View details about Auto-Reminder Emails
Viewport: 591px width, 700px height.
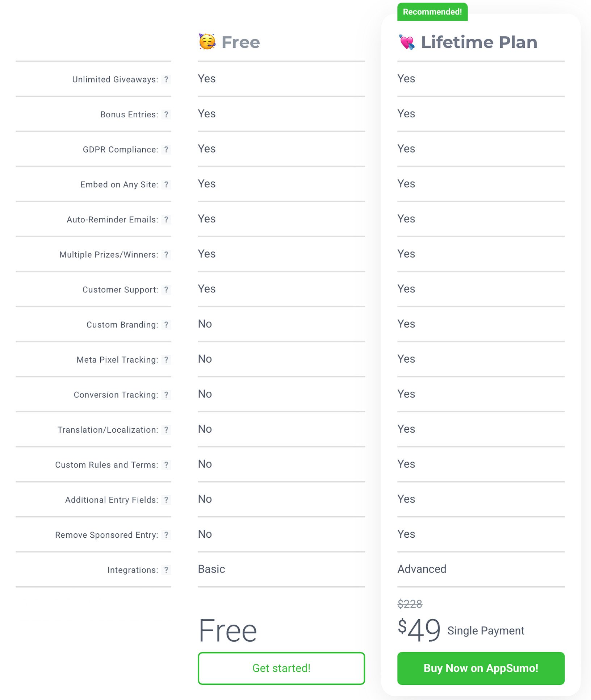point(167,220)
